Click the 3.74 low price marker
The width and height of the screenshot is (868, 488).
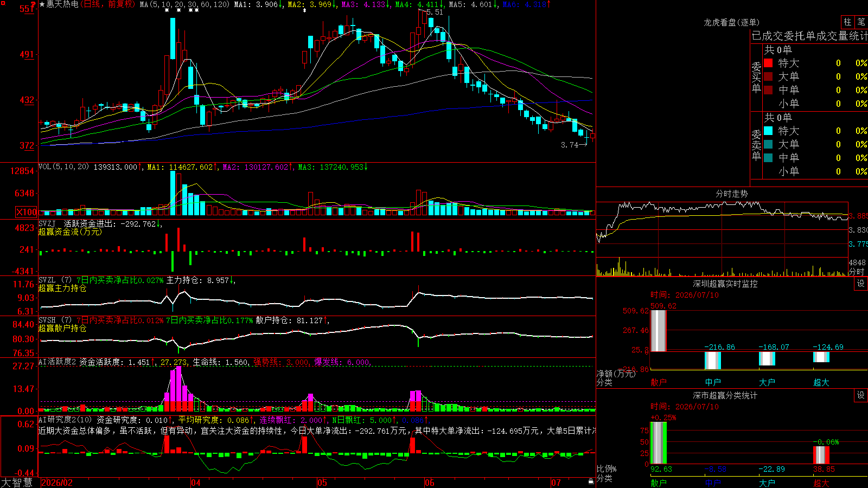(x=569, y=145)
